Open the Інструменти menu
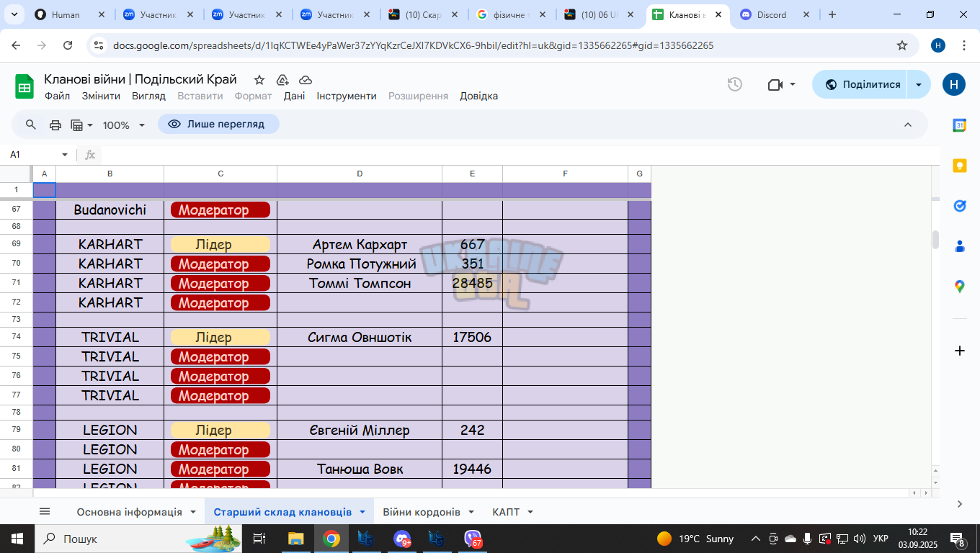980x553 pixels. click(347, 96)
